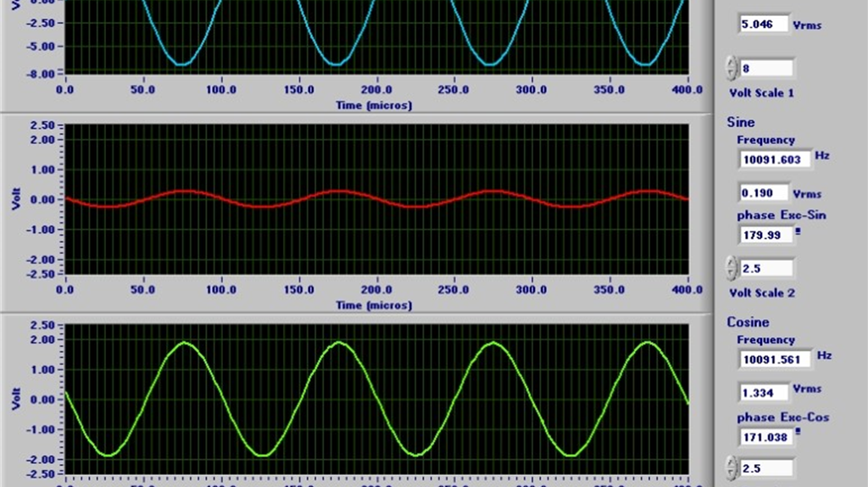Click the 400.0 x-axis end label of red graph

[x=687, y=290]
